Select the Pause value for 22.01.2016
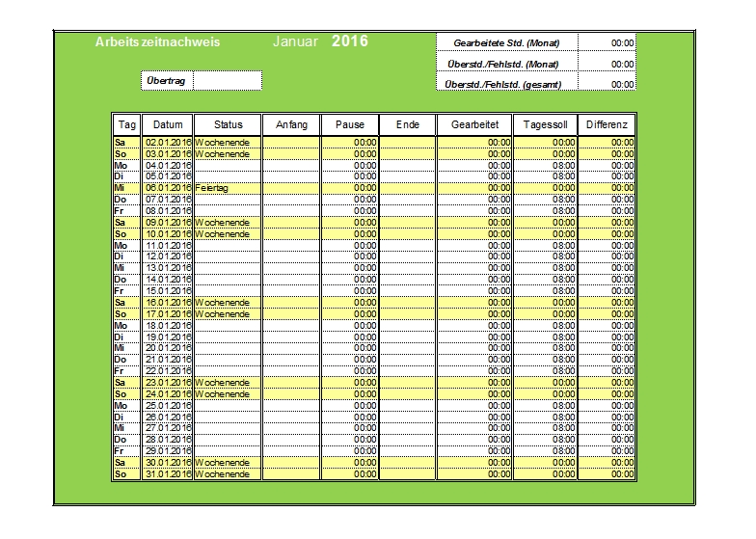Image resolution: width=756 pixels, height=539 pixels. tap(349, 370)
